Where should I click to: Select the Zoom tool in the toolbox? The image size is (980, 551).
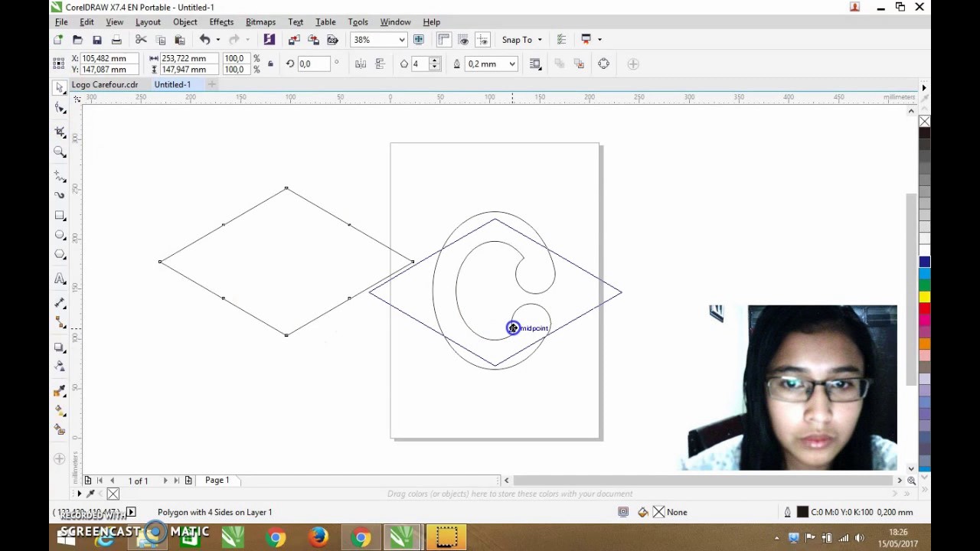click(60, 152)
